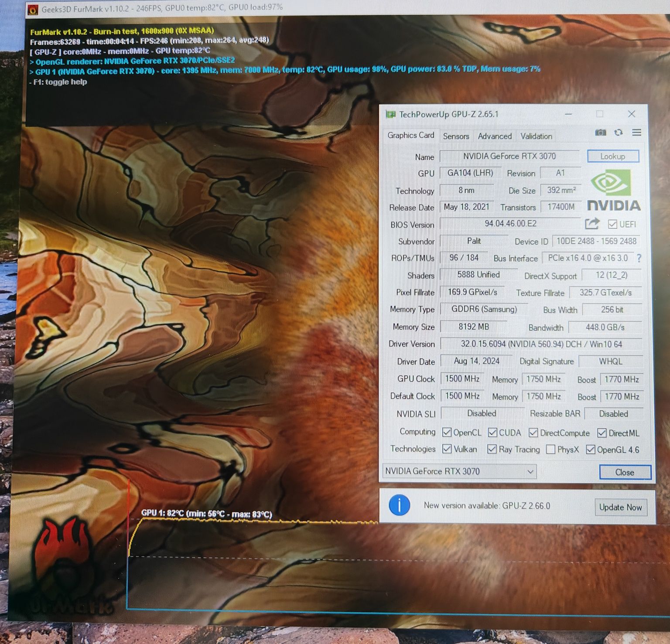Toggle the OpenCL checkbox

click(x=447, y=432)
